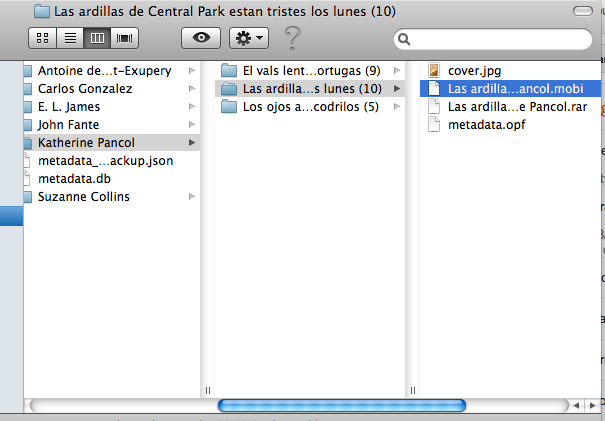Click the title bar folder proxy icon
The width and height of the screenshot is (605, 421).
tap(42, 11)
